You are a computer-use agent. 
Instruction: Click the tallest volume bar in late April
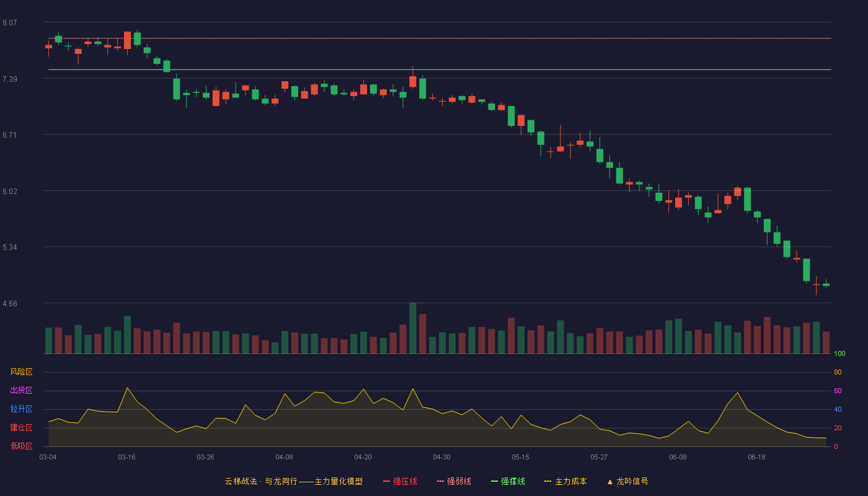[x=413, y=328]
